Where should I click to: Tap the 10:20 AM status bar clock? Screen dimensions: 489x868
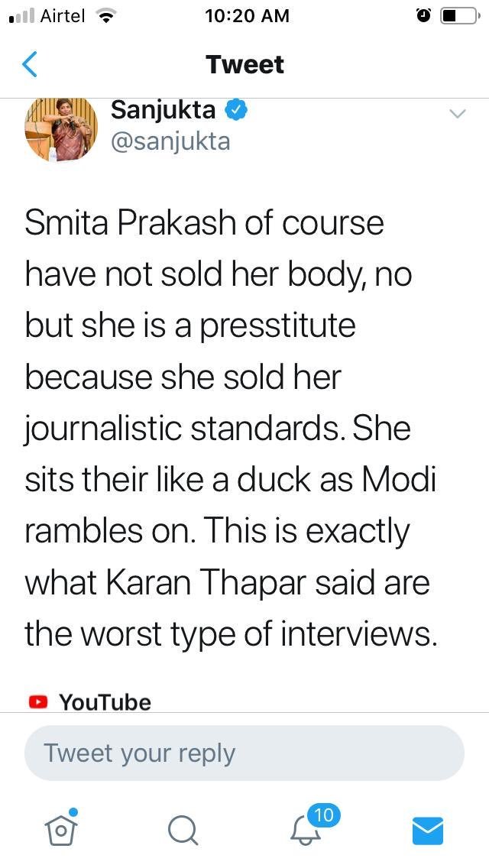248,16
